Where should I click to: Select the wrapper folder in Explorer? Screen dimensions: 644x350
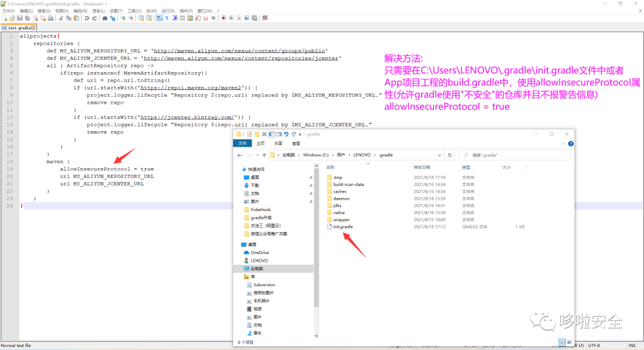(x=341, y=220)
